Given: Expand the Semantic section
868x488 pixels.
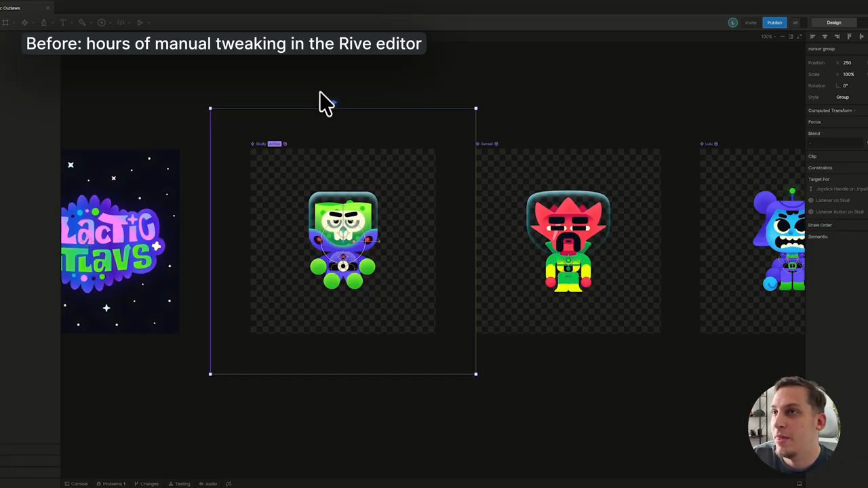Looking at the screenshot, I should coord(818,237).
